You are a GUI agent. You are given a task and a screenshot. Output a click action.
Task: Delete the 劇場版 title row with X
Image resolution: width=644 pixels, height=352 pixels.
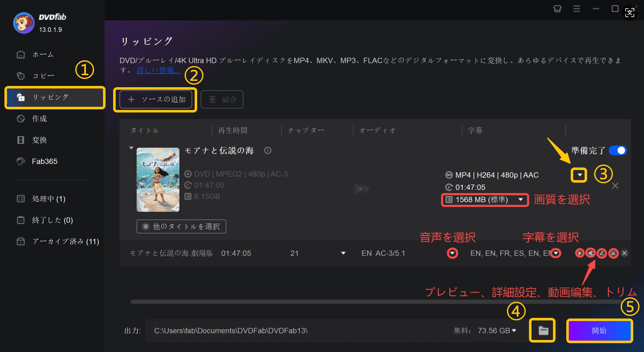pos(624,253)
